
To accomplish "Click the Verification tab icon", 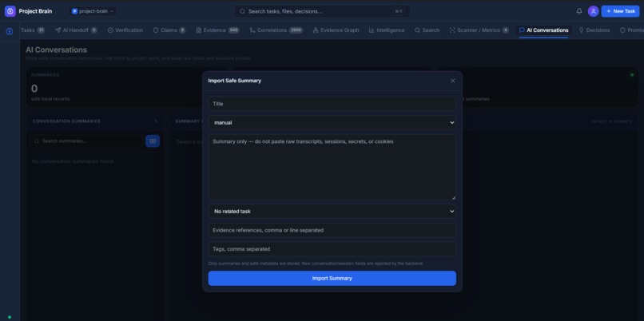I will click(x=110, y=30).
